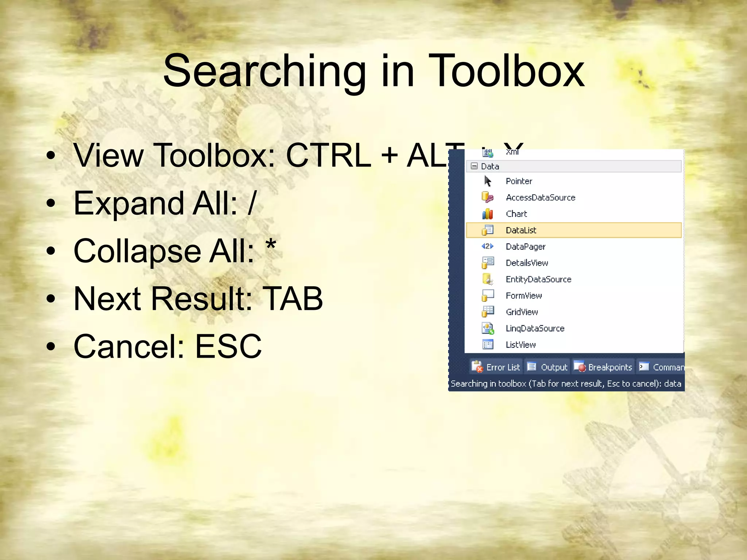Image resolution: width=747 pixels, height=560 pixels.
Task: Click the DataList control icon
Action: [x=488, y=230]
